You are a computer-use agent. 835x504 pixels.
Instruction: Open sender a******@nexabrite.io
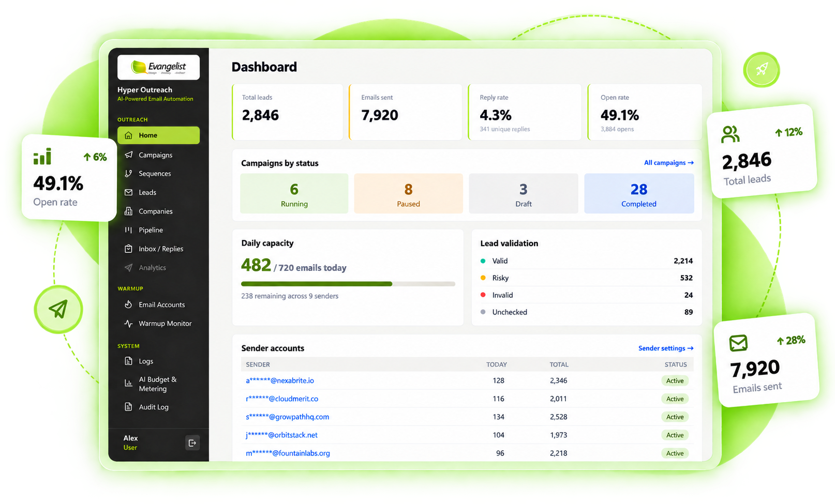pos(280,380)
